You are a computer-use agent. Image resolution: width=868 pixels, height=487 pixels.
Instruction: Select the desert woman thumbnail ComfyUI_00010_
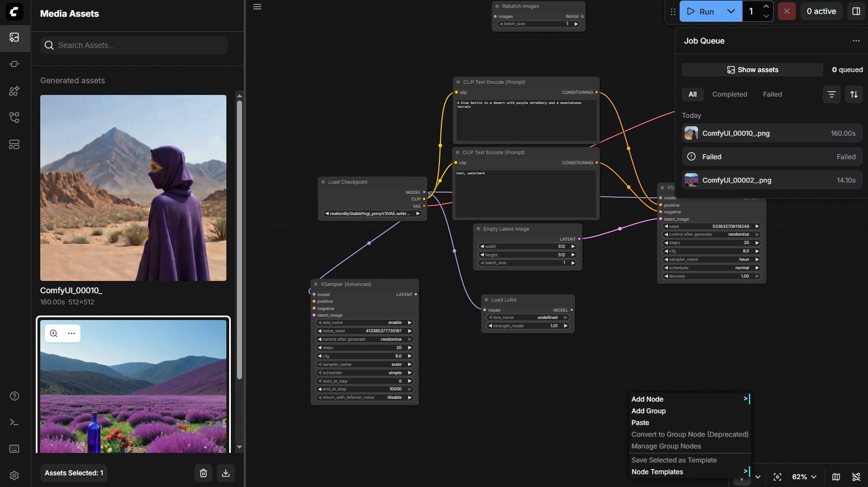[133, 188]
